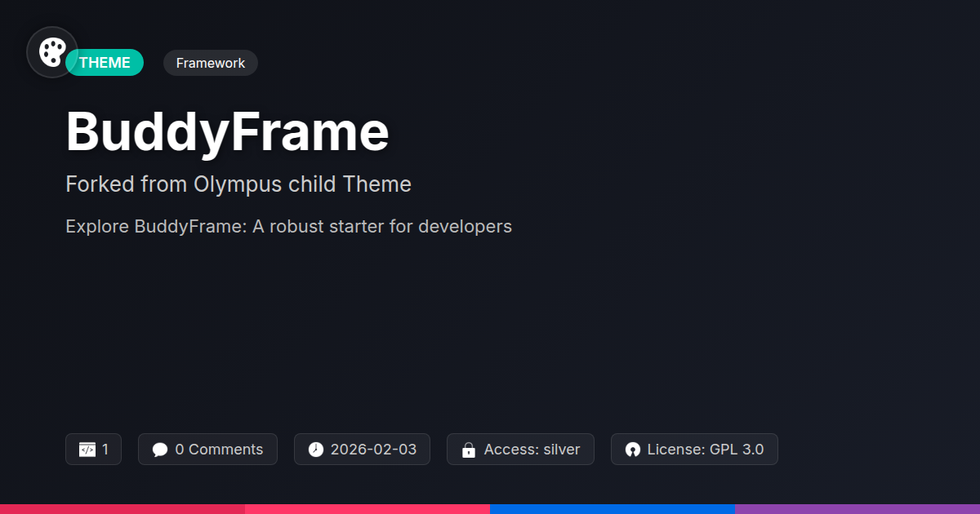Screen dimensions: 980x514
Task: Click the BuddyFrame title
Action: point(227,131)
